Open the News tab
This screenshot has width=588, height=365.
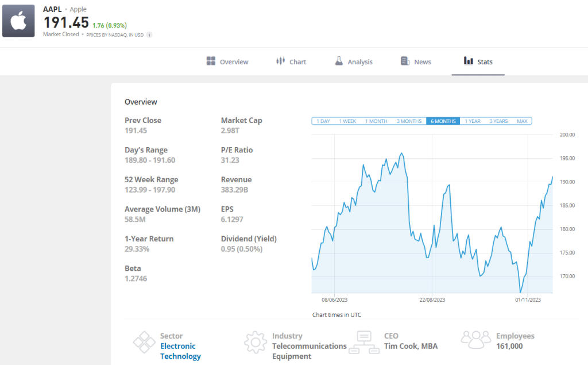[422, 62]
